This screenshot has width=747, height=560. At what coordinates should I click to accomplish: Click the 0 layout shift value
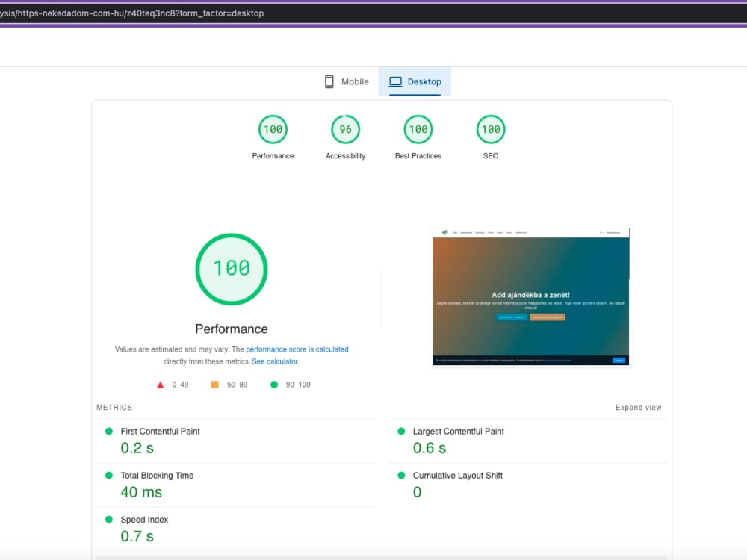418,492
